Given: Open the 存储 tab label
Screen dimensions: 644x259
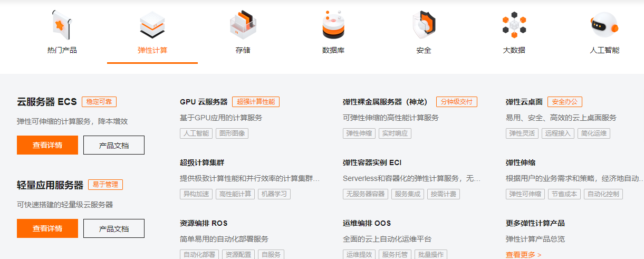Looking at the screenshot, I should coord(243,50).
